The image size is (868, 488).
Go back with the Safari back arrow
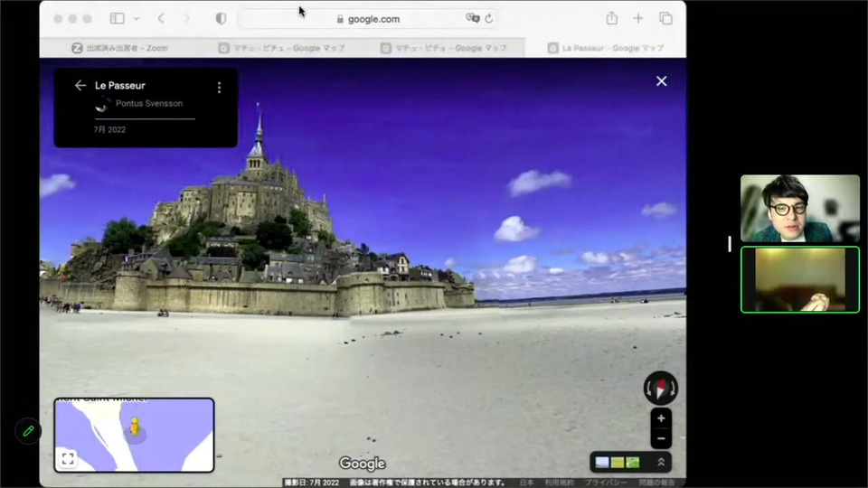161,19
